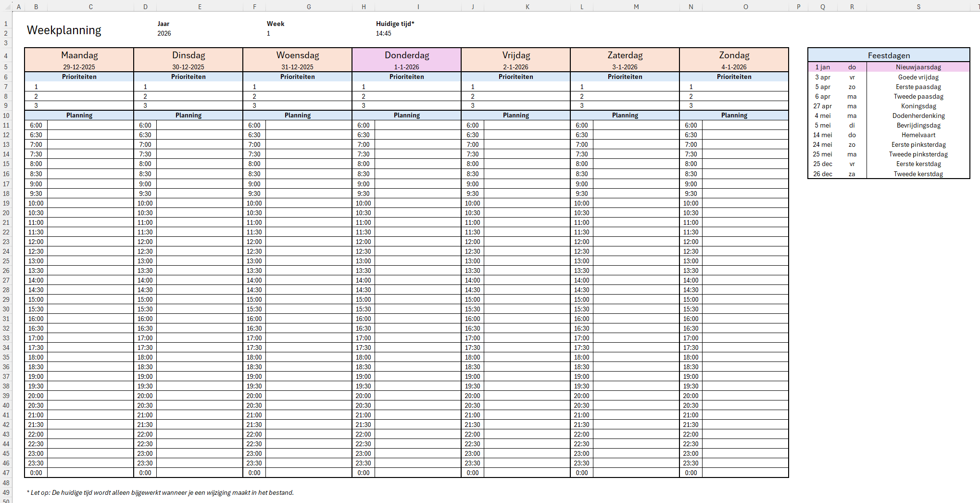Click the purple Donderdag header
The image size is (980, 503).
[x=406, y=55]
